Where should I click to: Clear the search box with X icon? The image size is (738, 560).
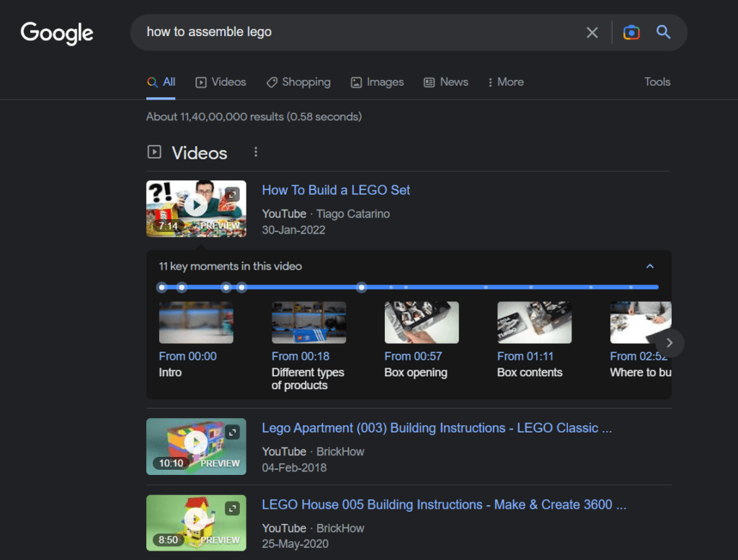click(x=592, y=32)
